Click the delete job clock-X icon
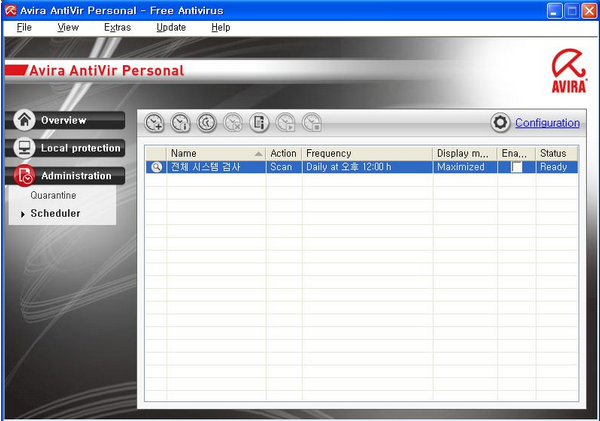This screenshot has width=600, height=421. 233,123
